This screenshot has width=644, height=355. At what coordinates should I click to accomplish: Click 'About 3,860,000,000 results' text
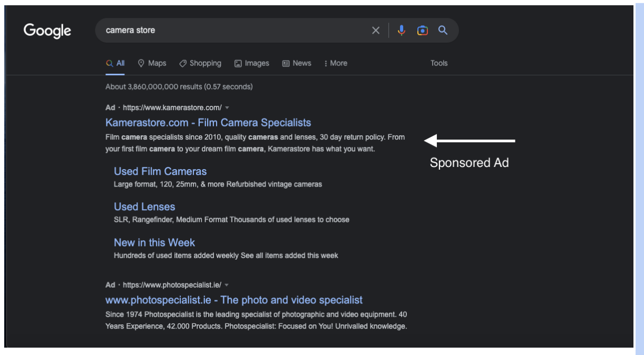click(x=179, y=86)
